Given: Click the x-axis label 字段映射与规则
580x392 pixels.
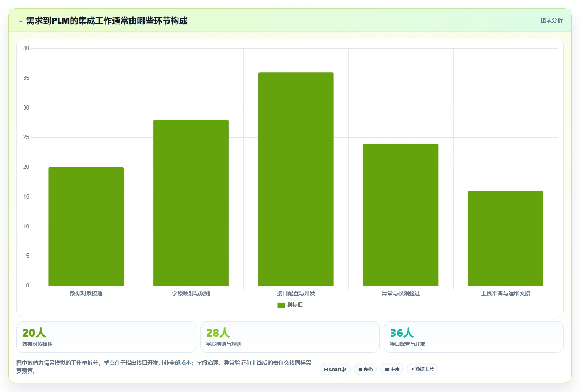Looking at the screenshot, I should click(191, 293).
